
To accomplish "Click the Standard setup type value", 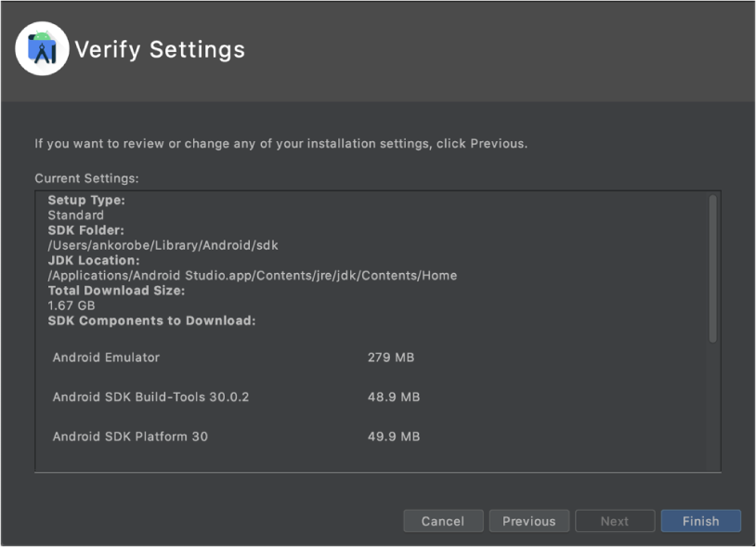I will tap(76, 215).
